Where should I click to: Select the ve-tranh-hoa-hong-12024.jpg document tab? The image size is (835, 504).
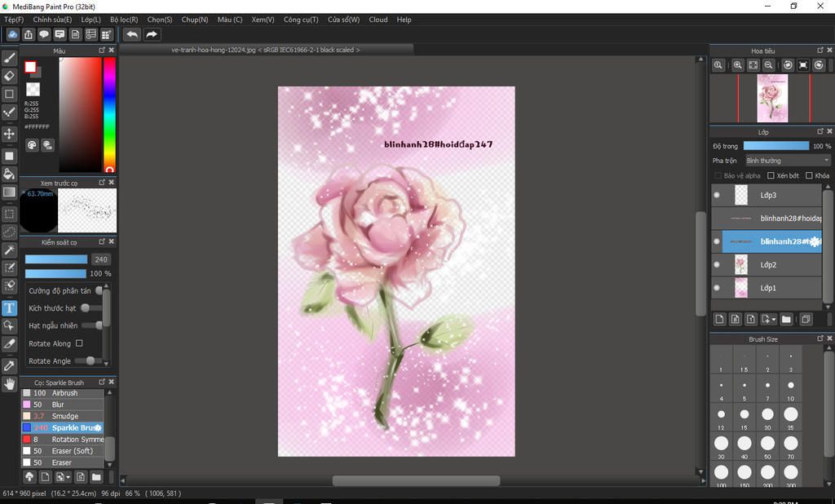[266, 50]
